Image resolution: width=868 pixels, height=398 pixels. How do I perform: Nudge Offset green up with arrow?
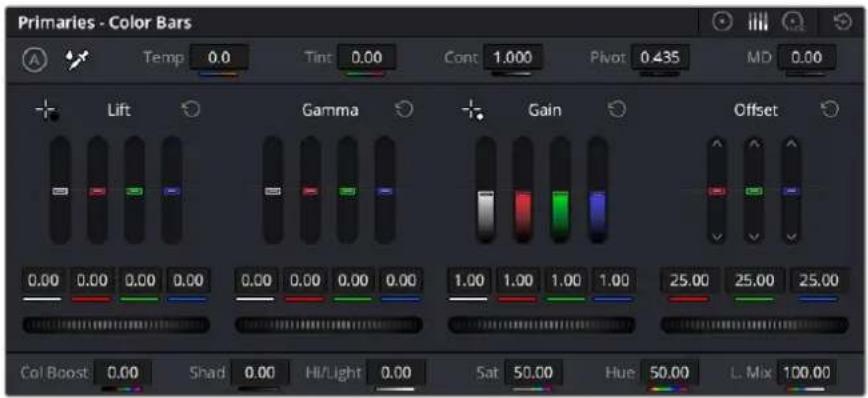(753, 144)
